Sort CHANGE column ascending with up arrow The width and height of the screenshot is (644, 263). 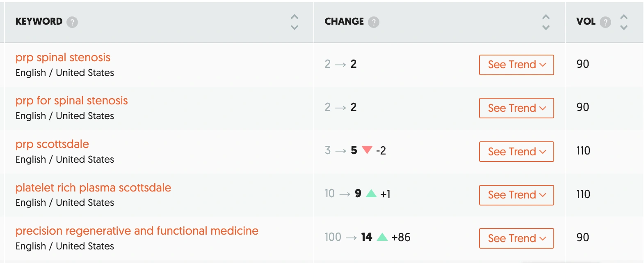pyautogui.click(x=546, y=17)
